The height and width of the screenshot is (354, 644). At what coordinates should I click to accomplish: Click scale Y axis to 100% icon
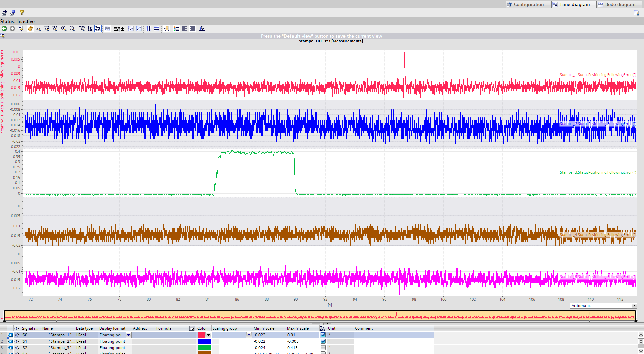coord(90,29)
